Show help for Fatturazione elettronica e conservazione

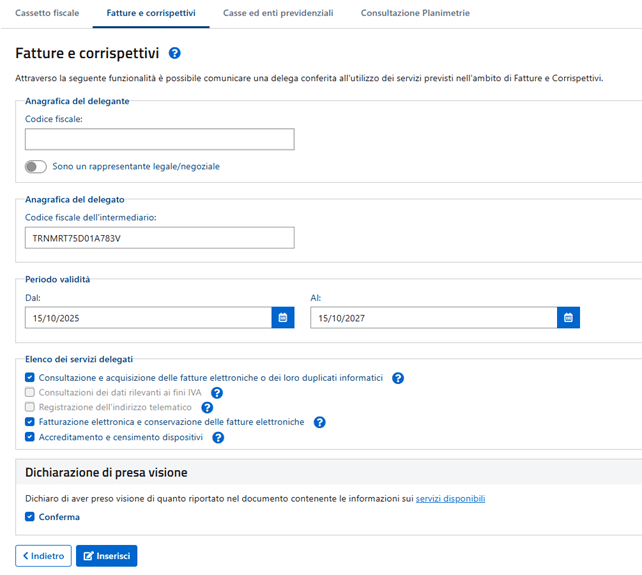tap(320, 422)
